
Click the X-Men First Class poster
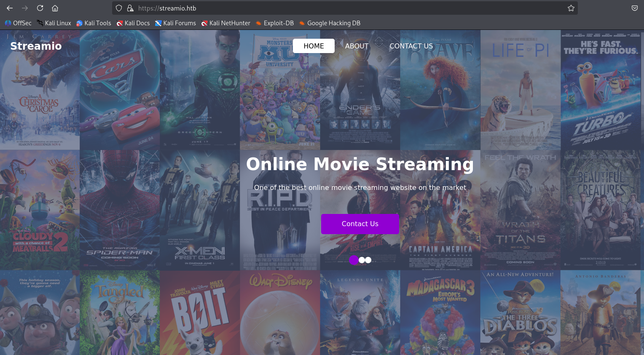[200, 210]
